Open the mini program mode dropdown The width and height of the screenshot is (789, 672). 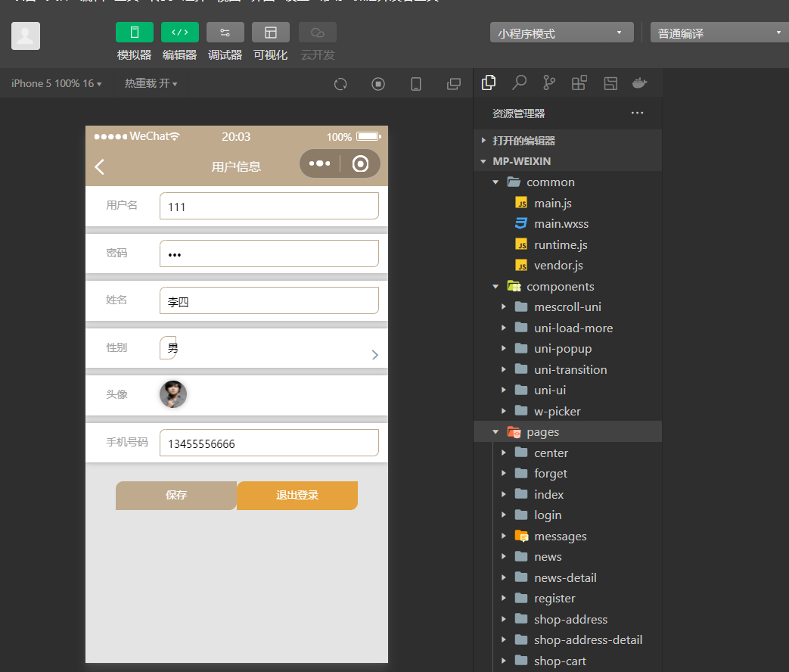point(561,33)
